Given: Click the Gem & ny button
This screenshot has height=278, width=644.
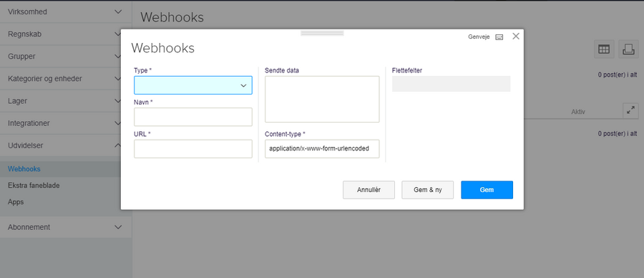Looking at the screenshot, I should (x=428, y=190).
